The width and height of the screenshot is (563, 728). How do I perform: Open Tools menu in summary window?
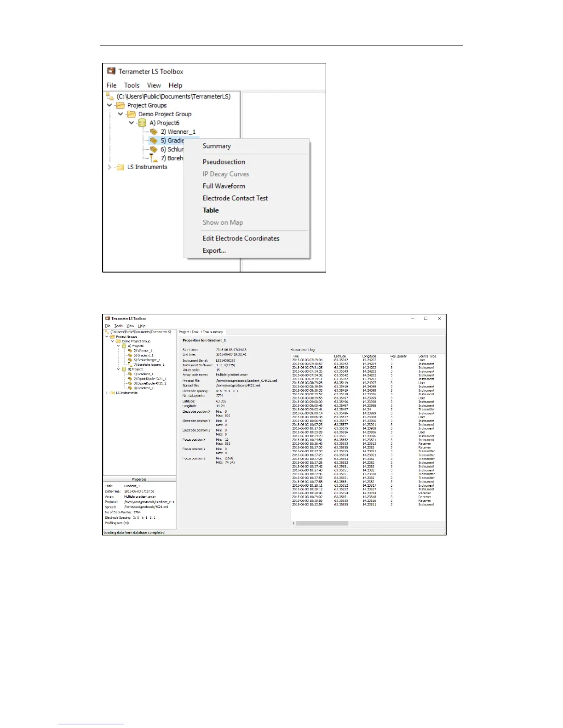pos(119,326)
